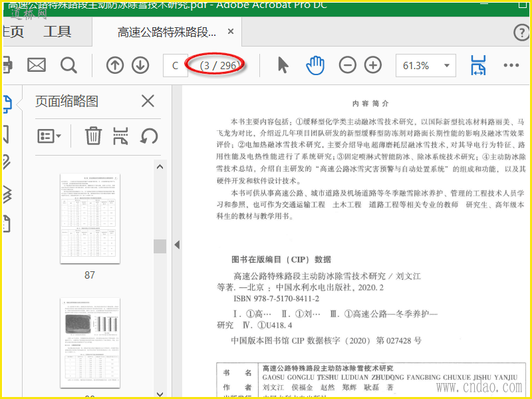Toggle fit-width scrolling mode icon
The image size is (532, 399).
click(x=478, y=65)
